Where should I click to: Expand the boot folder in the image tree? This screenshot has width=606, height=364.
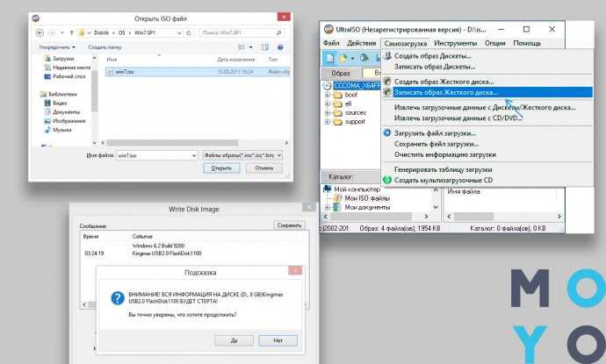point(328,95)
